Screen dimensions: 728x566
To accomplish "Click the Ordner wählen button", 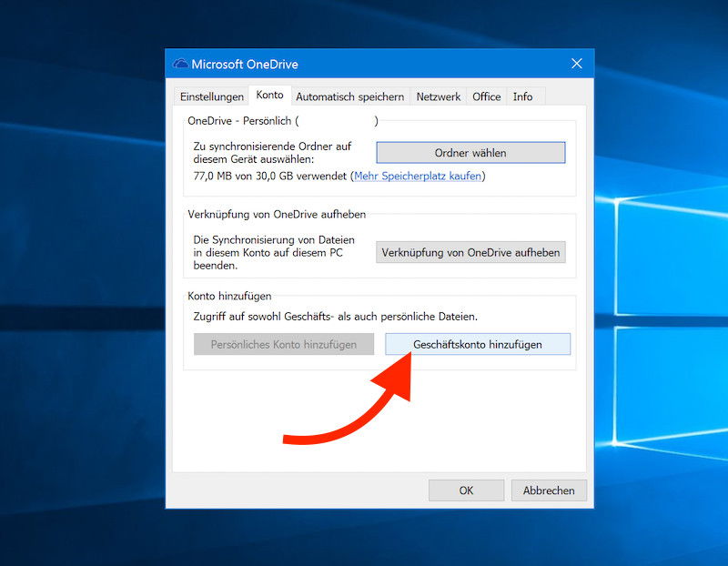I will (470, 153).
